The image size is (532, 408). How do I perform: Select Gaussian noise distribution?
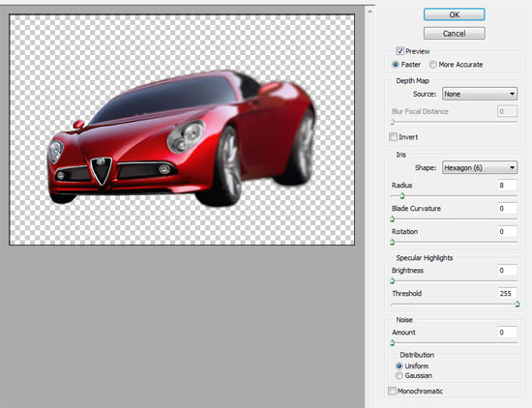coord(399,375)
